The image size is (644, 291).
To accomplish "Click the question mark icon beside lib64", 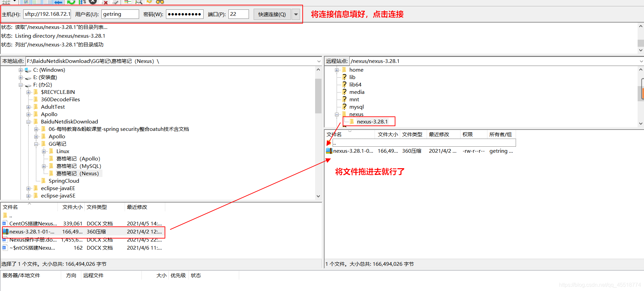I will (344, 84).
